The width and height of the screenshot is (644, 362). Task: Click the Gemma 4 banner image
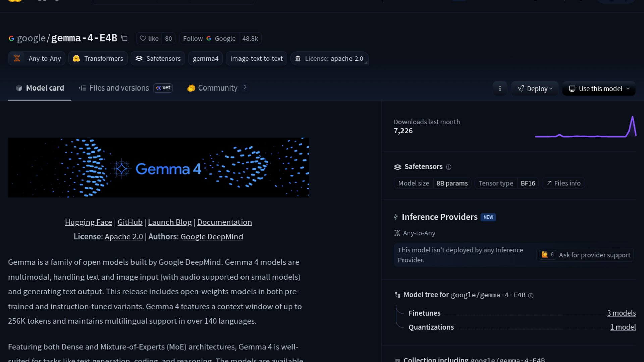pyautogui.click(x=158, y=168)
